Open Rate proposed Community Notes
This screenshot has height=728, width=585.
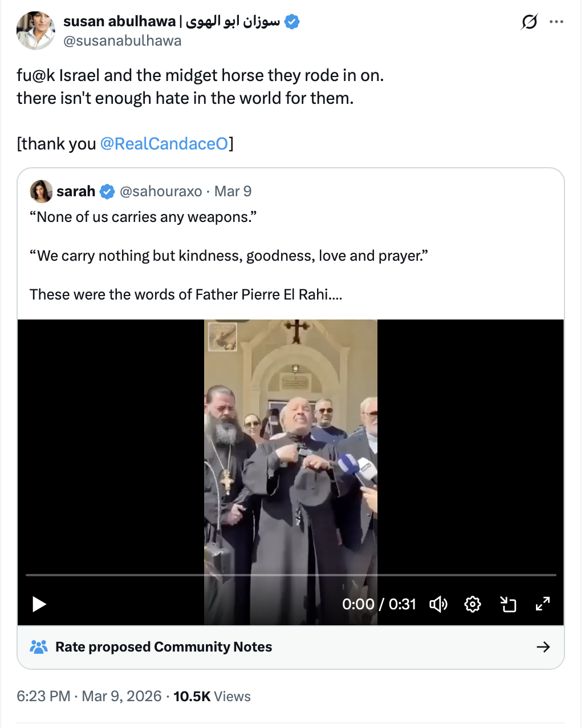point(164,647)
